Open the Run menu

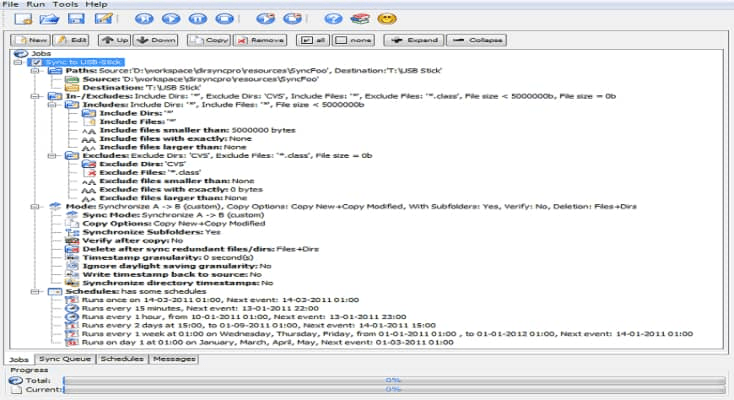[x=36, y=4]
